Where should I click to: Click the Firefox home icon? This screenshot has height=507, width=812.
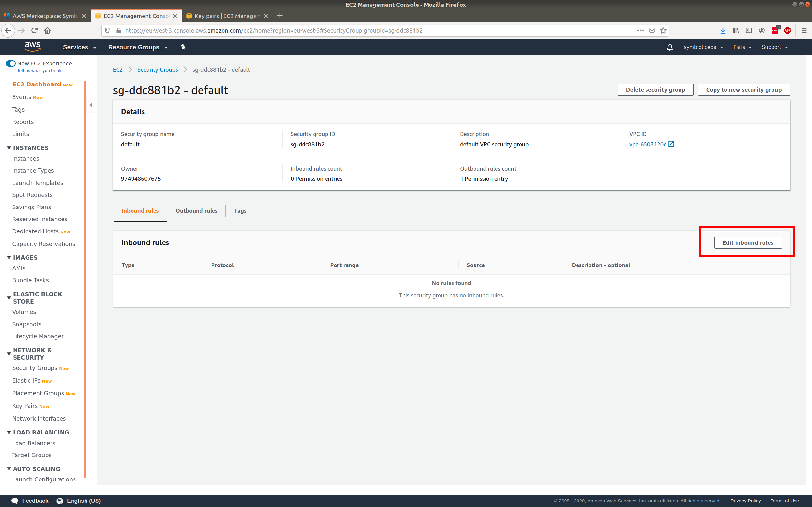click(47, 30)
